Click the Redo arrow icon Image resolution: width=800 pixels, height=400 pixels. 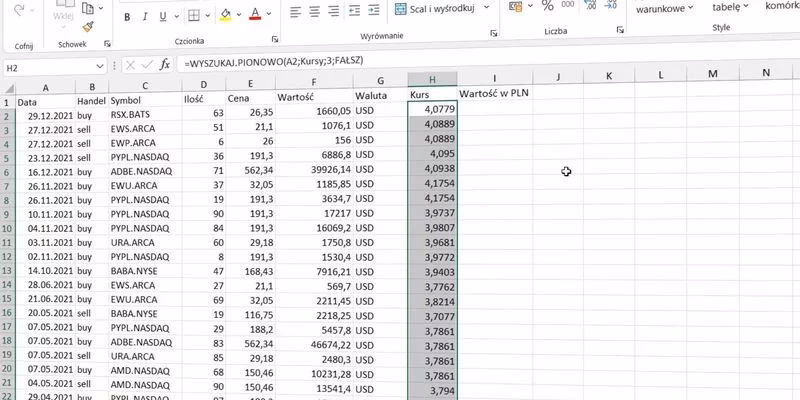pos(19,10)
